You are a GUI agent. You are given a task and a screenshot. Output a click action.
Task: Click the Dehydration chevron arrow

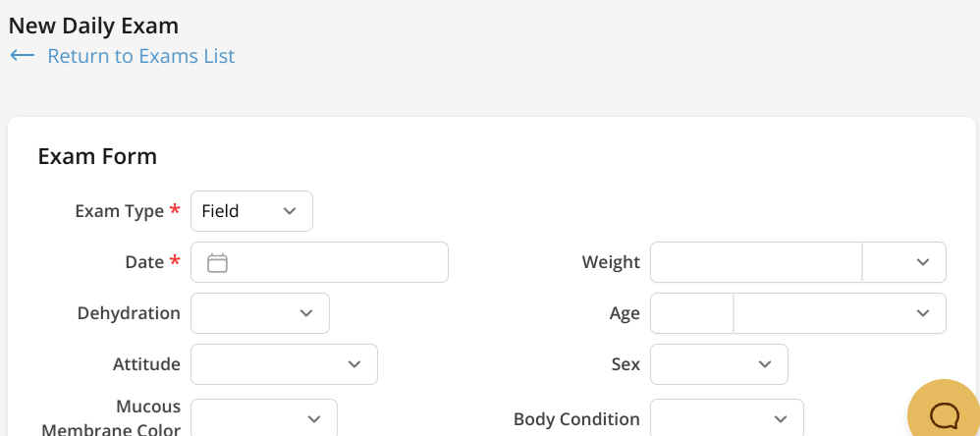[x=306, y=313]
